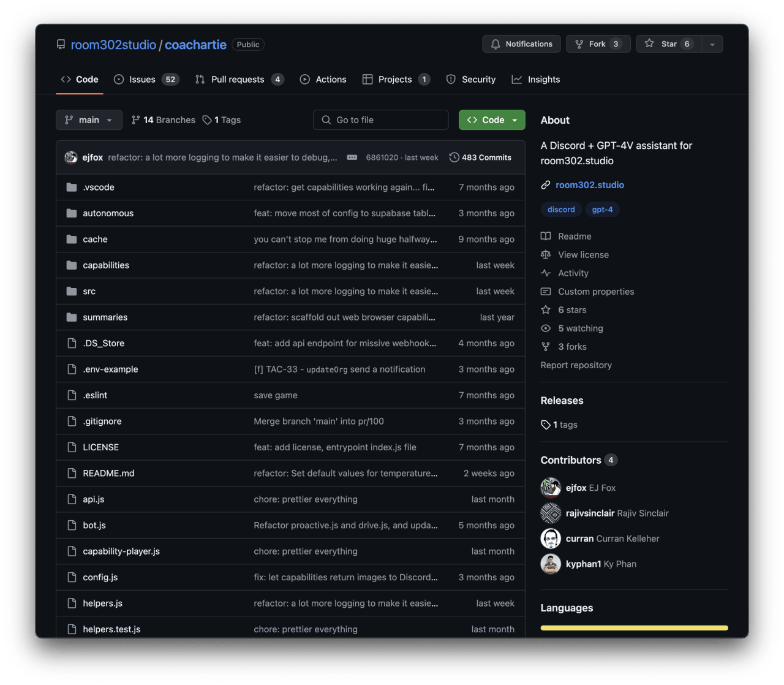
Task: Click the capabilities folder icon
Action: tap(71, 265)
